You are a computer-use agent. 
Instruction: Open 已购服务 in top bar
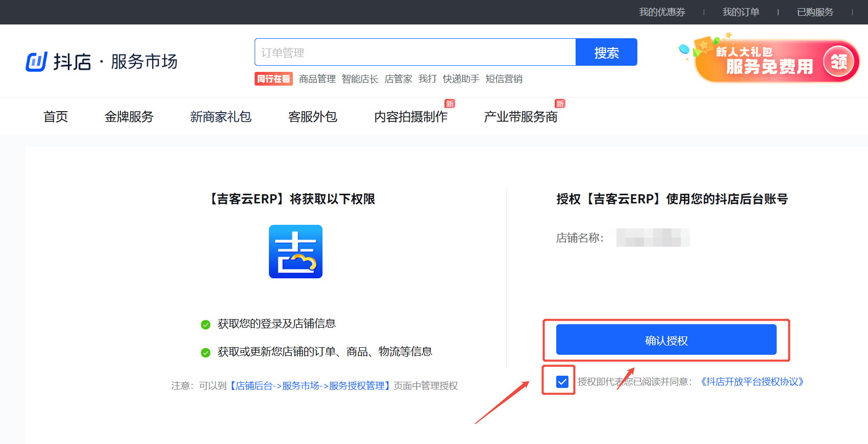(815, 12)
